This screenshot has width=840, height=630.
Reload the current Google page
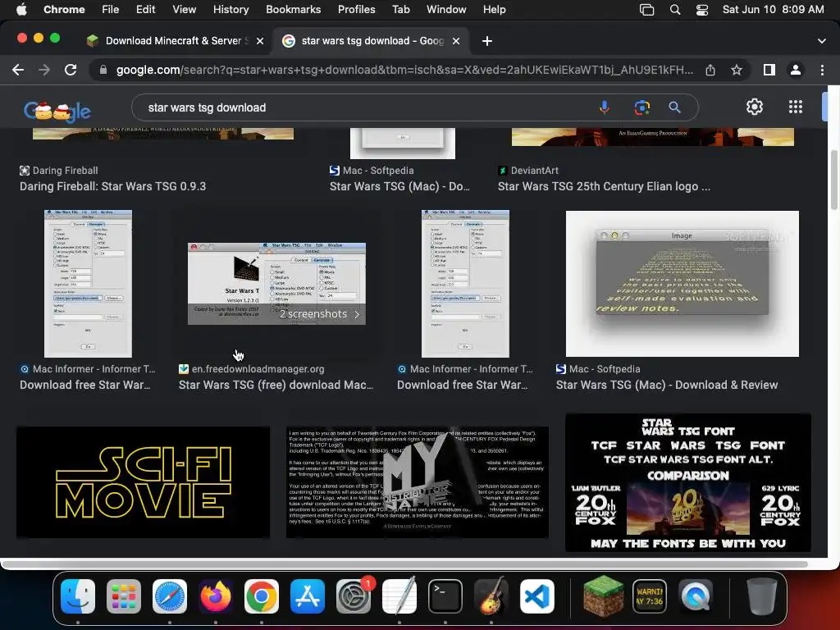point(71,70)
